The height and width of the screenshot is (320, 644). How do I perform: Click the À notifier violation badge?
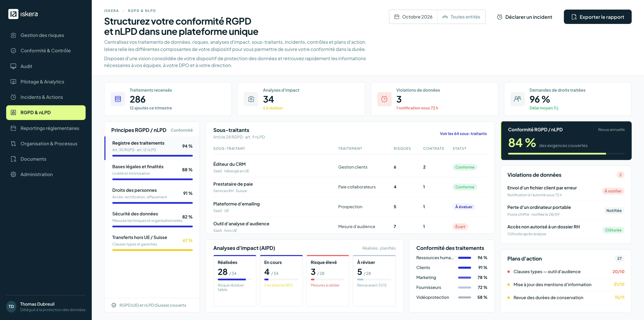[613, 191]
